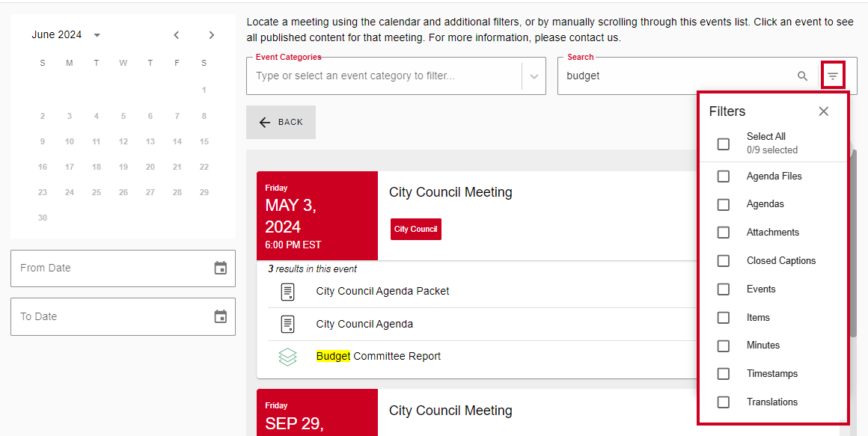Open May 3 City Council Meeting title
The image size is (868, 436).
click(450, 192)
